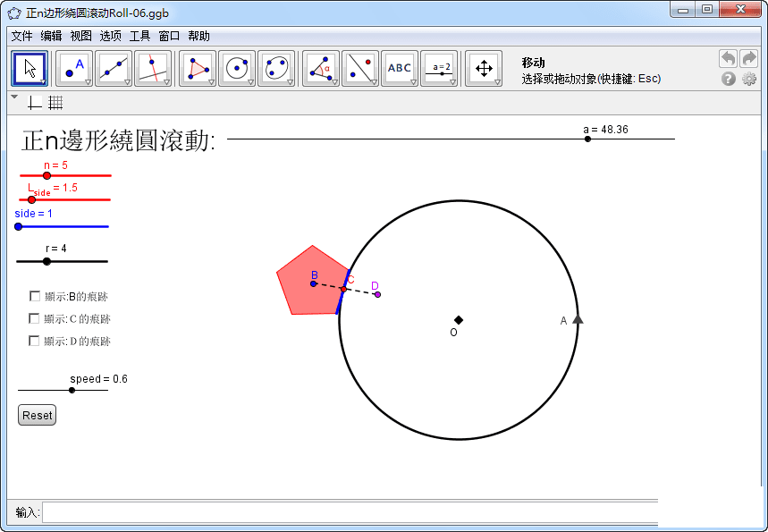Viewport: 768px width, 532px height.
Task: Click the magenta point D
Action: point(377,294)
